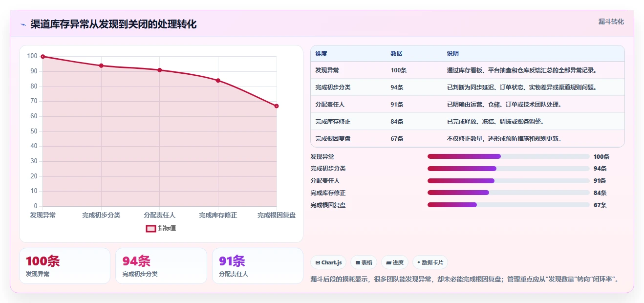Click the 漏斗转化 label in the header
Viewport: 644px width, 303px height.
(x=611, y=22)
